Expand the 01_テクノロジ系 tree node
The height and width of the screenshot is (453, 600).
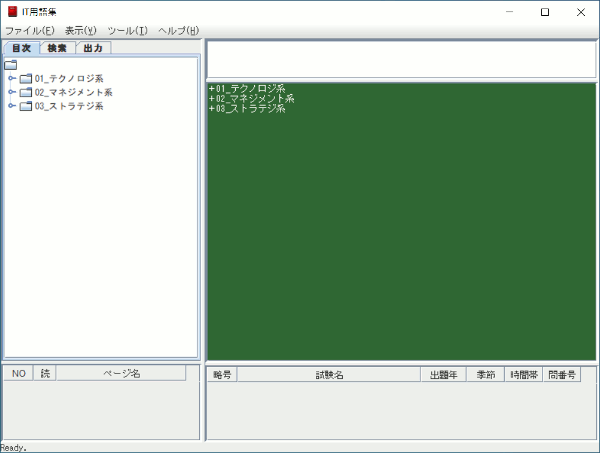(12, 79)
